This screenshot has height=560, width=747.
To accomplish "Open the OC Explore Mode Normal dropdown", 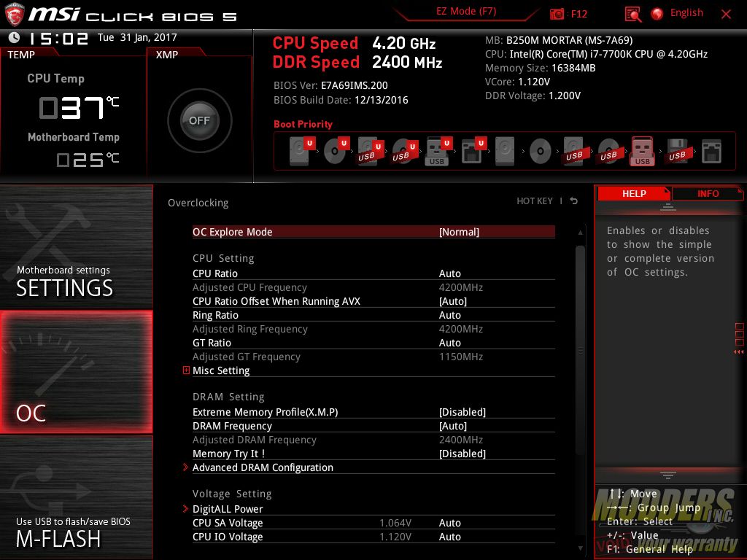I will coord(459,232).
